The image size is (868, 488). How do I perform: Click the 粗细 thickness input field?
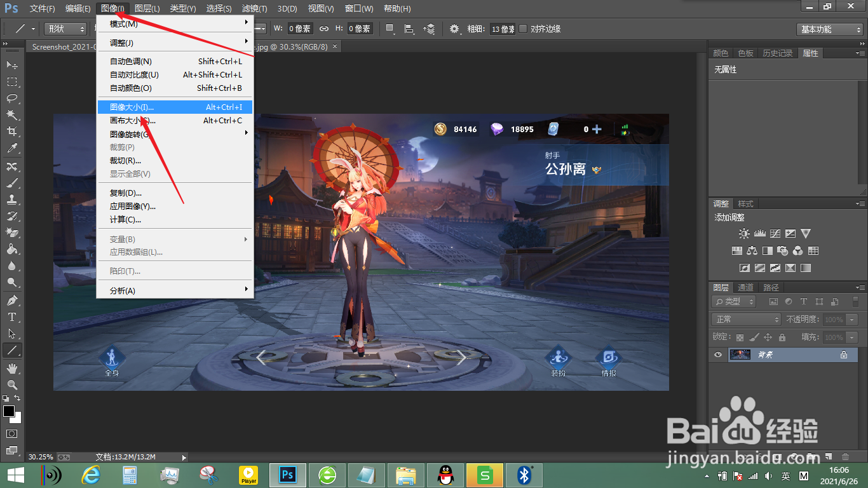(x=503, y=29)
